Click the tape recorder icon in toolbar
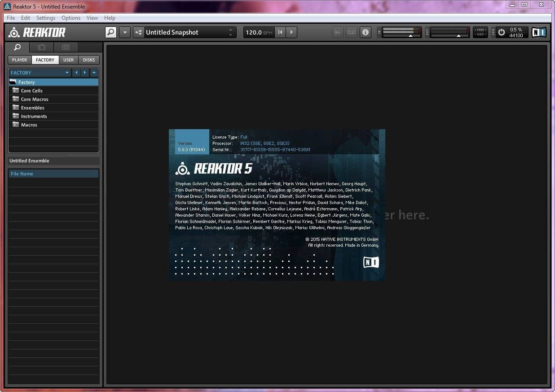 point(352,32)
